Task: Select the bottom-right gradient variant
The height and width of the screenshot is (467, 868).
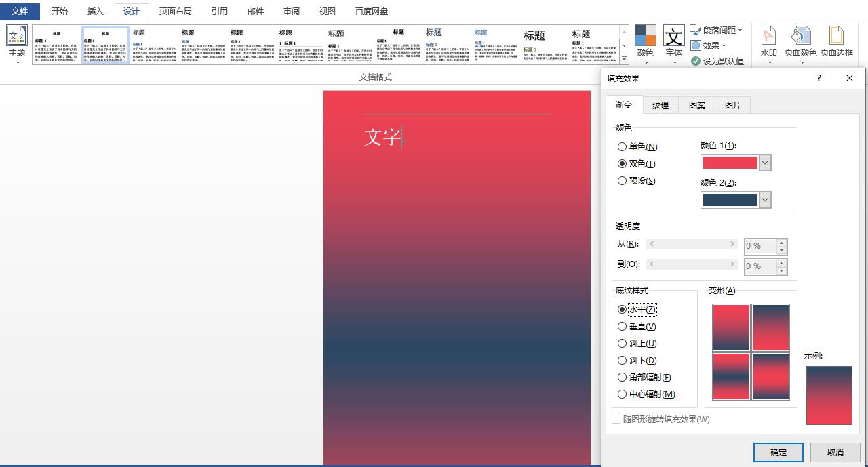Action: pyautogui.click(x=770, y=376)
